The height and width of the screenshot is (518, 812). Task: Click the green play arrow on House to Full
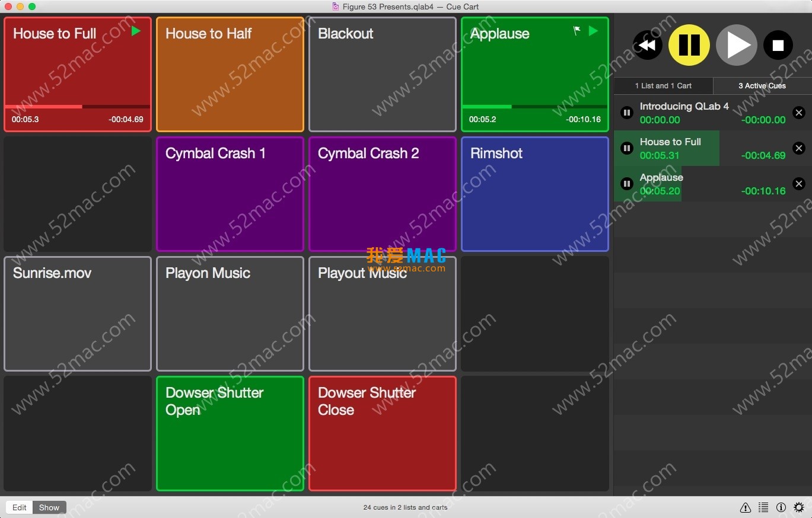point(136,31)
